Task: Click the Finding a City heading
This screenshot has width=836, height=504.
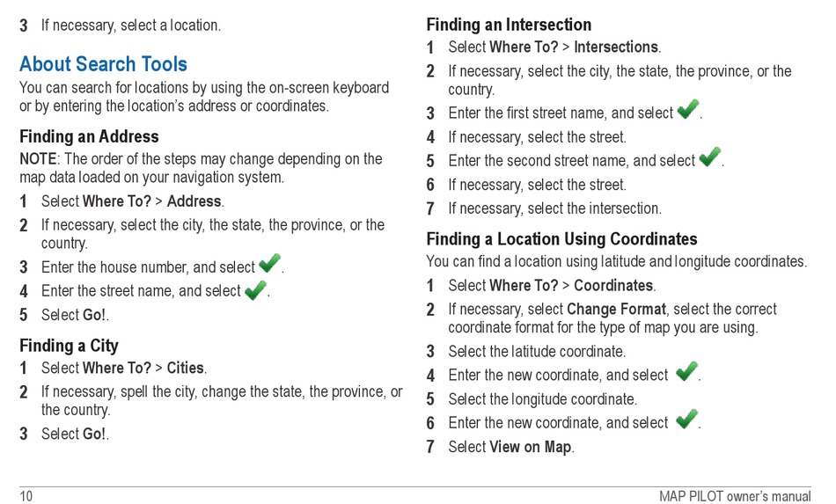Action: click(69, 346)
